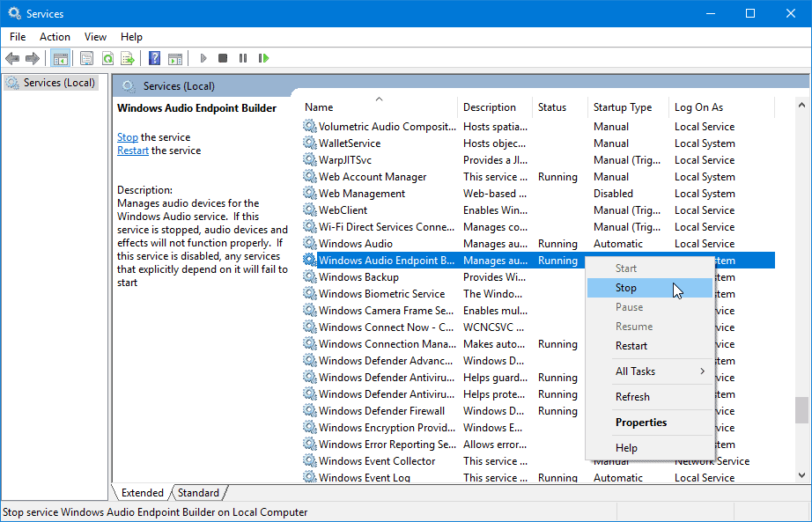Open the File menu
Viewport: 812px width, 522px height.
tap(18, 37)
